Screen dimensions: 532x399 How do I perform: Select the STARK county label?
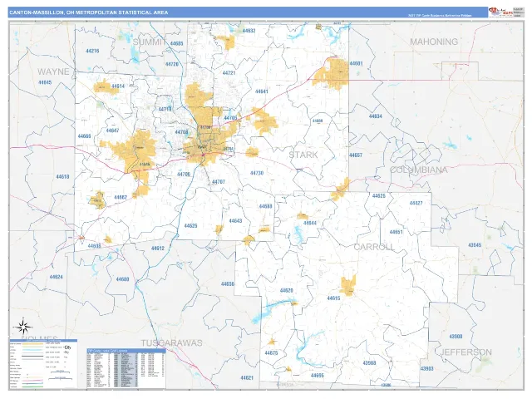point(303,155)
